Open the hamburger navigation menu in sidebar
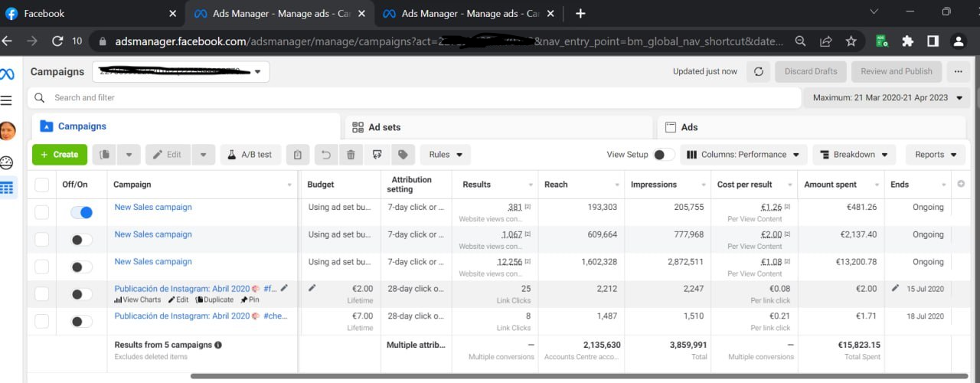This screenshot has height=383, width=980. [7, 100]
